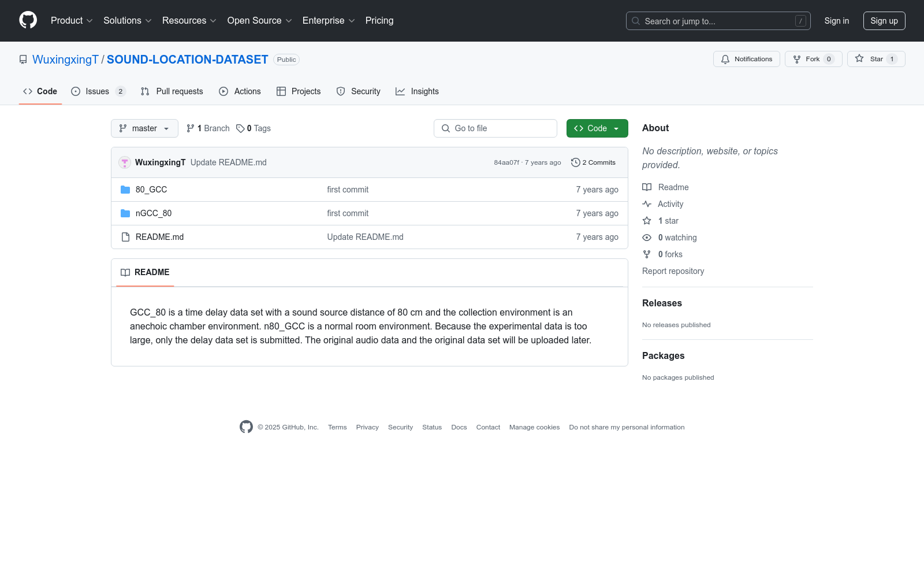Click the pulse icon beside Activity
This screenshot has width=924, height=578.
coord(647,204)
